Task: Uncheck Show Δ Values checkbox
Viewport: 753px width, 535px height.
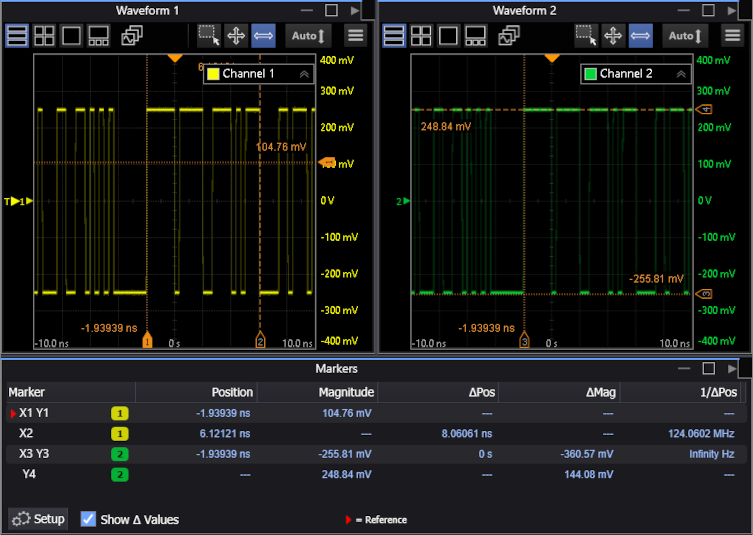Action: pyautogui.click(x=88, y=519)
